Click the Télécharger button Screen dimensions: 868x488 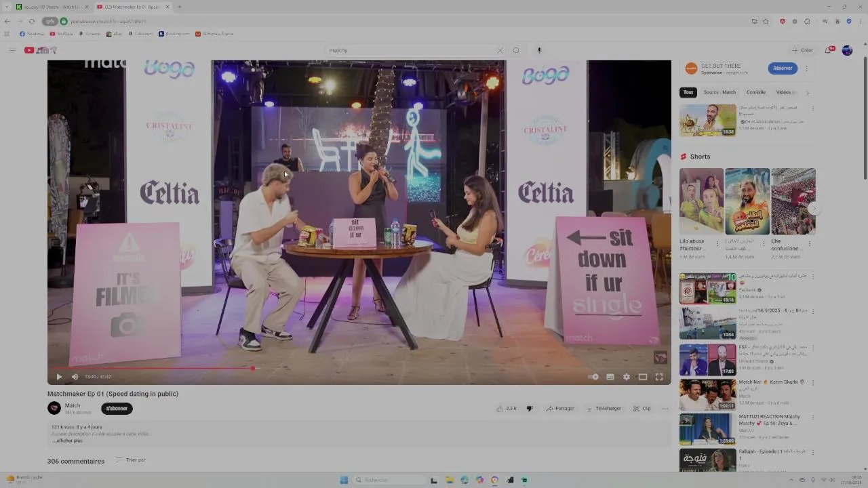tap(604, 409)
